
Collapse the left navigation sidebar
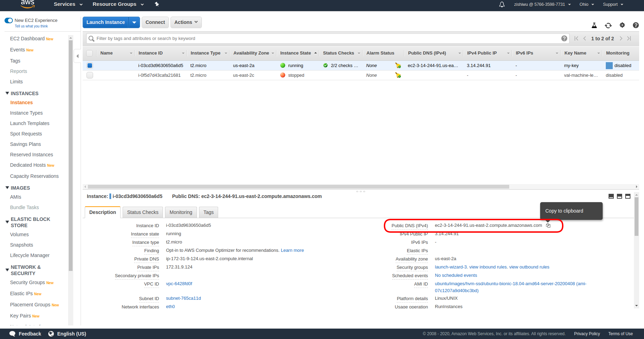[x=77, y=56]
